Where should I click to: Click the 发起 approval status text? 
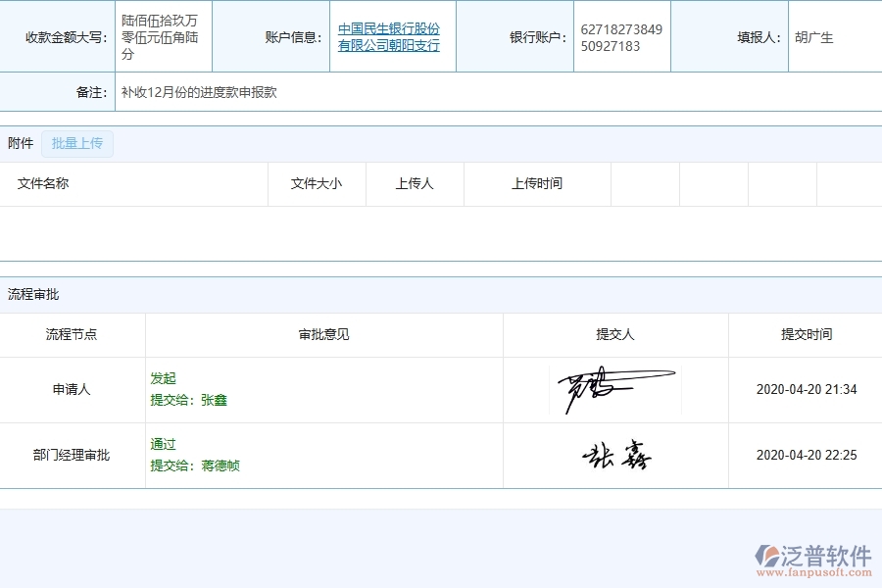tap(164, 378)
